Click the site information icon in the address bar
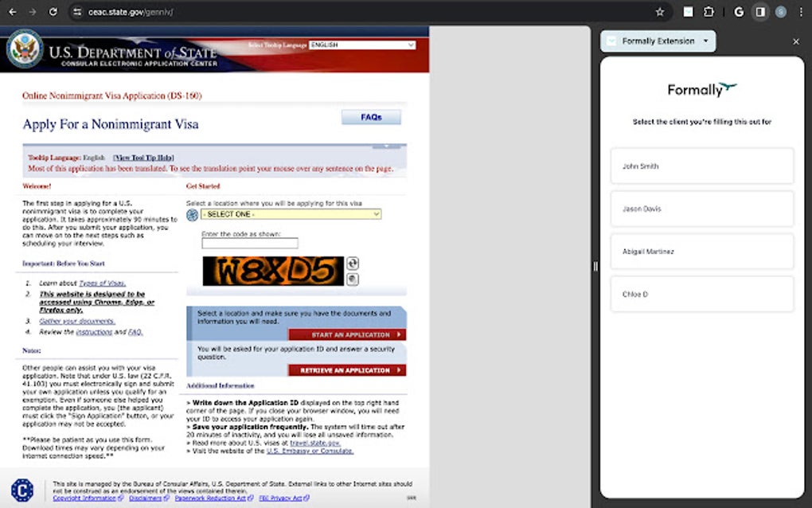This screenshot has height=508, width=812. coord(76,12)
